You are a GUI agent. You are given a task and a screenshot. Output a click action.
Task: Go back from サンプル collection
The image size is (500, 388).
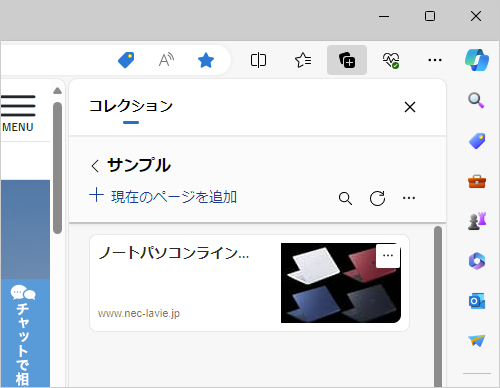[95, 166]
